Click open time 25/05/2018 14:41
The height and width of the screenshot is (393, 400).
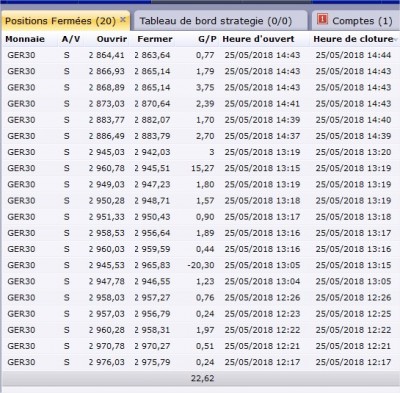pyautogui.click(x=262, y=104)
